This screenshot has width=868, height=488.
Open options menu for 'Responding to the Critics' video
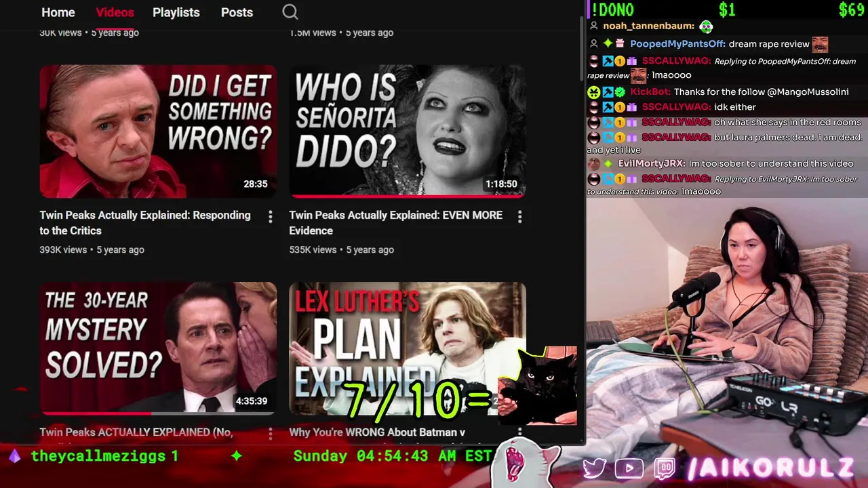pos(270,216)
